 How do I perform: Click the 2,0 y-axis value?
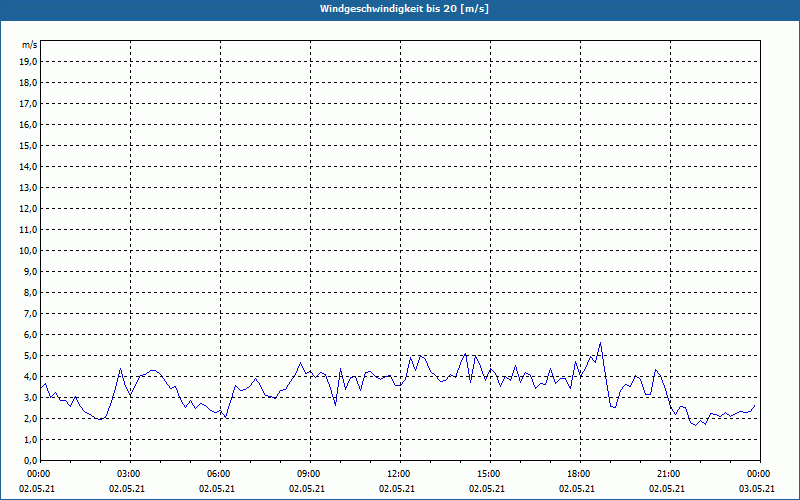click(x=30, y=419)
